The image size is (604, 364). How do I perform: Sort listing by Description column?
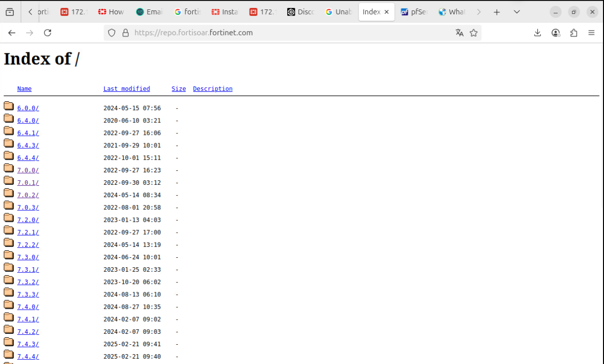click(x=213, y=89)
